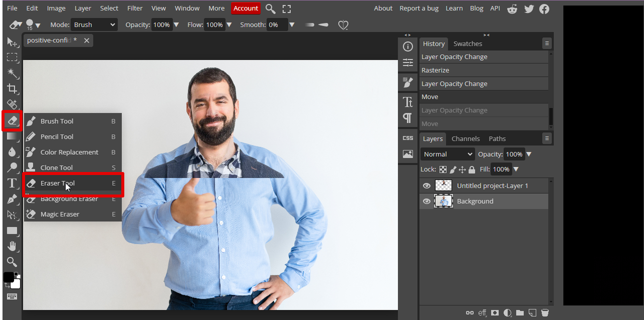Select the Rectangle Select marquee tool

[12, 57]
